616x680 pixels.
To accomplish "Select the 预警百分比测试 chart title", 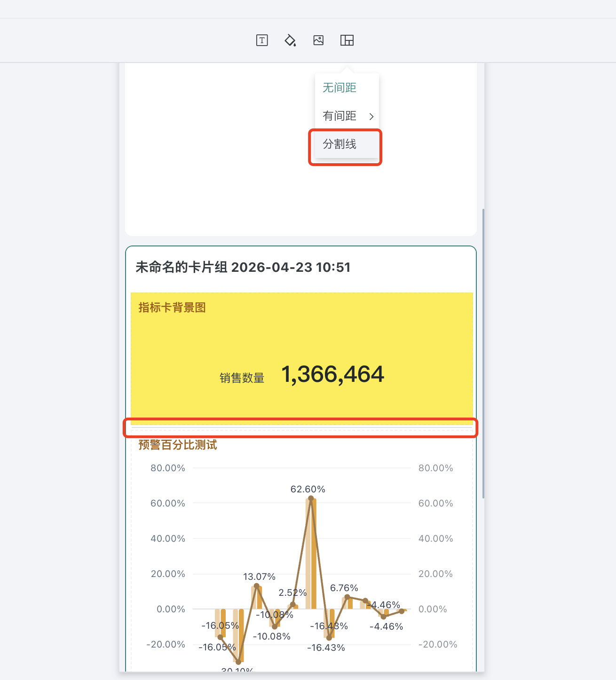I will (x=177, y=444).
